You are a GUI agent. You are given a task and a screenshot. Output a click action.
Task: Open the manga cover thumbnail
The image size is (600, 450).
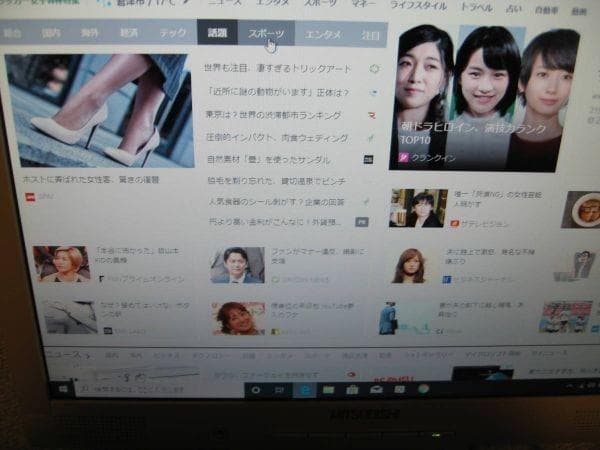tap(565, 317)
